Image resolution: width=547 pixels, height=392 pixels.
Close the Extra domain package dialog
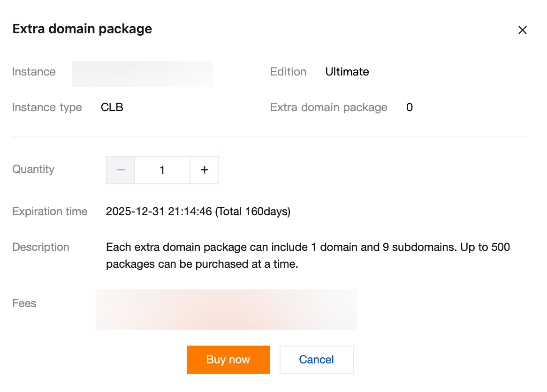[x=522, y=30]
